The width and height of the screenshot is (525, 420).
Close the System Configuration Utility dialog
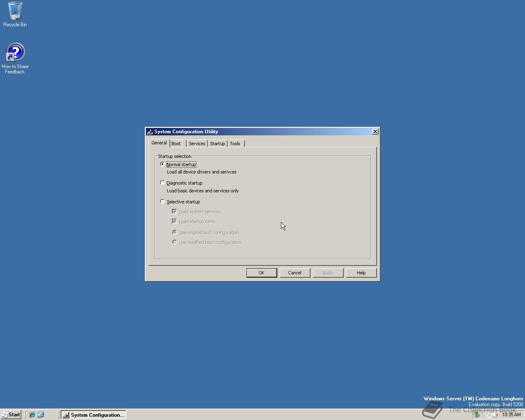(x=375, y=132)
